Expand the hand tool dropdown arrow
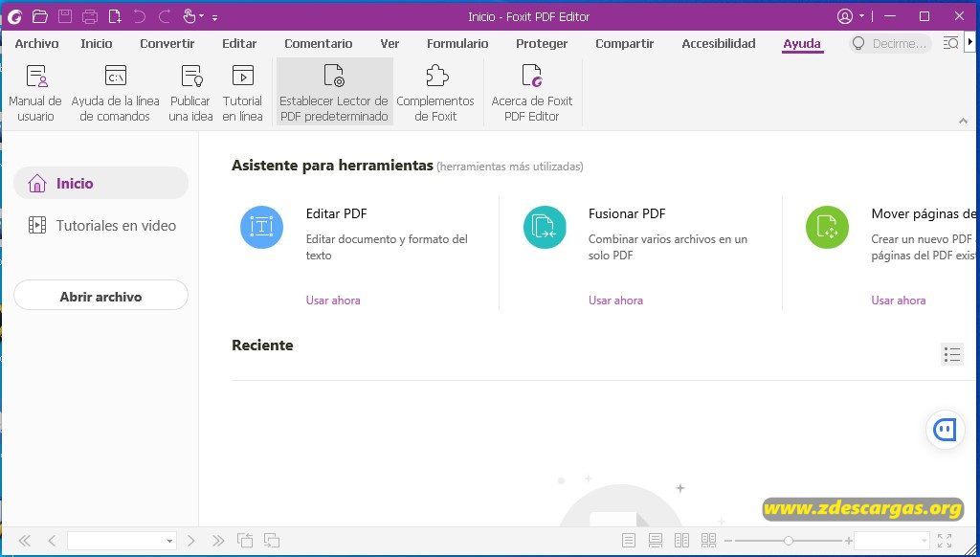Viewport: 980px width, 557px height. pyautogui.click(x=202, y=16)
